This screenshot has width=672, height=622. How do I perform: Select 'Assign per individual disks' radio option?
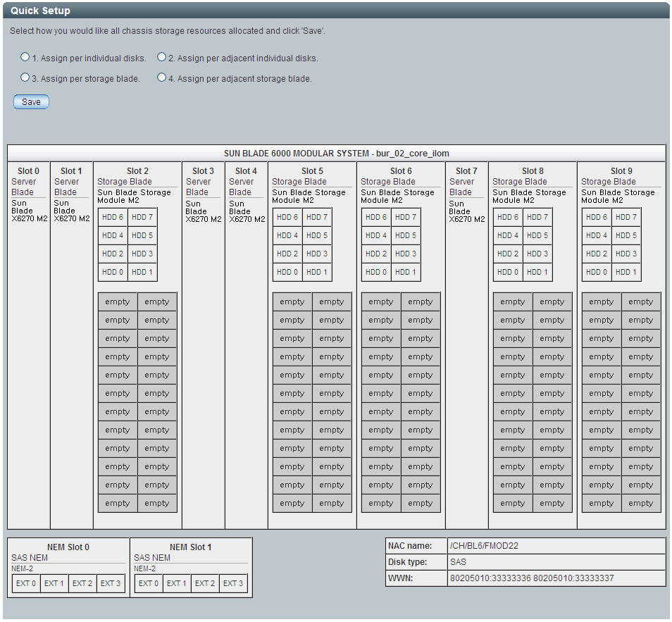[x=25, y=57]
